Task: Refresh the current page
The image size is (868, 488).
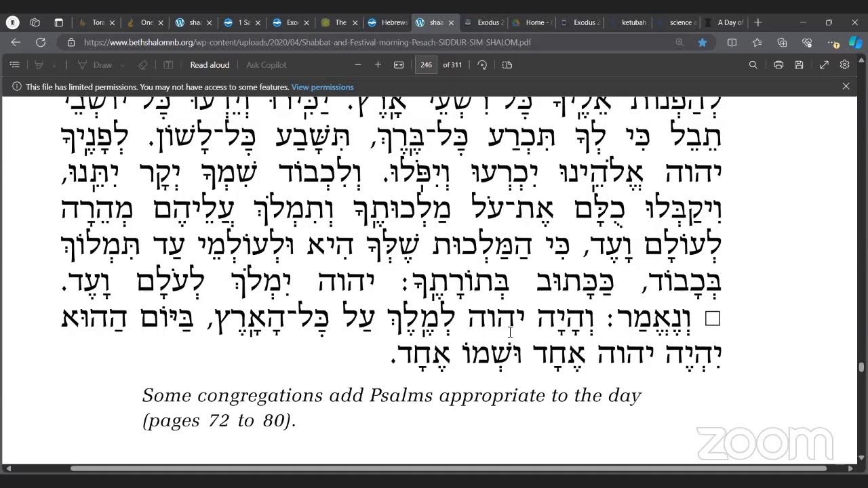Action: pos(41,42)
